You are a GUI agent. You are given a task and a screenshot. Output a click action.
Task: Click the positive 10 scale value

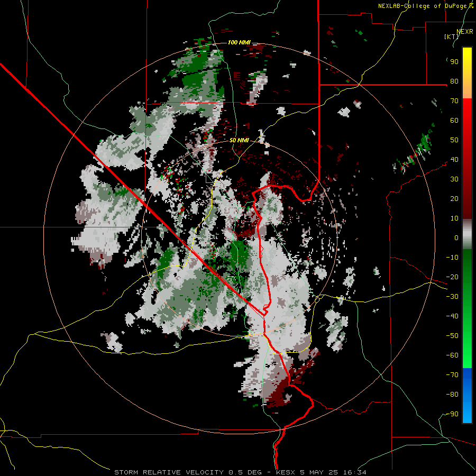pyautogui.click(x=454, y=218)
